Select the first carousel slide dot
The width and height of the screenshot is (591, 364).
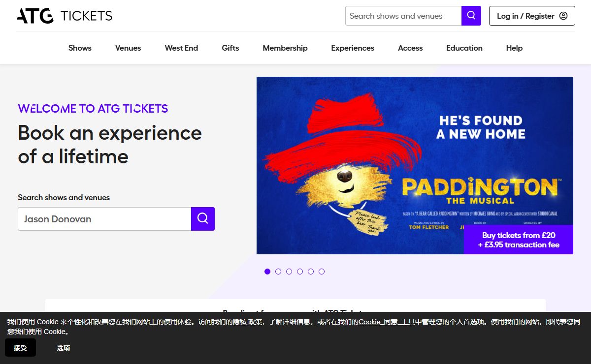pos(267,272)
